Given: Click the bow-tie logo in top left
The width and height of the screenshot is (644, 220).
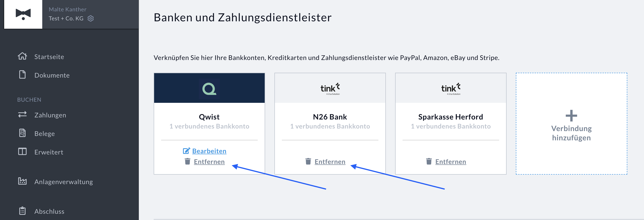Looking at the screenshot, I should click(x=23, y=14).
